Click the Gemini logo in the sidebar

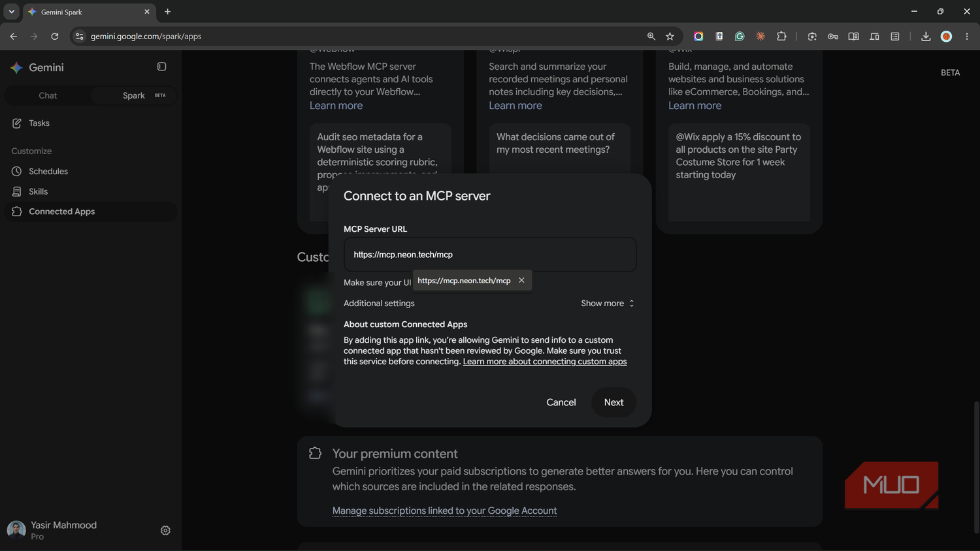pos(17,67)
